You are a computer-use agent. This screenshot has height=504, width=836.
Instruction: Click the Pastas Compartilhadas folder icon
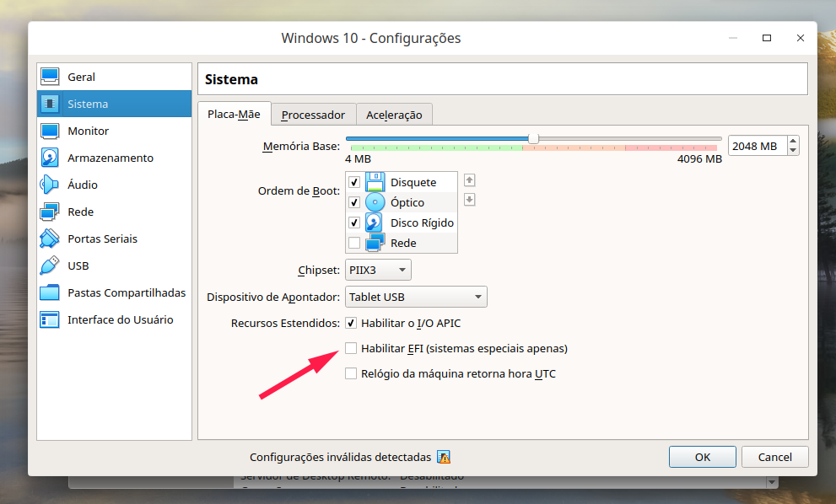(x=50, y=292)
